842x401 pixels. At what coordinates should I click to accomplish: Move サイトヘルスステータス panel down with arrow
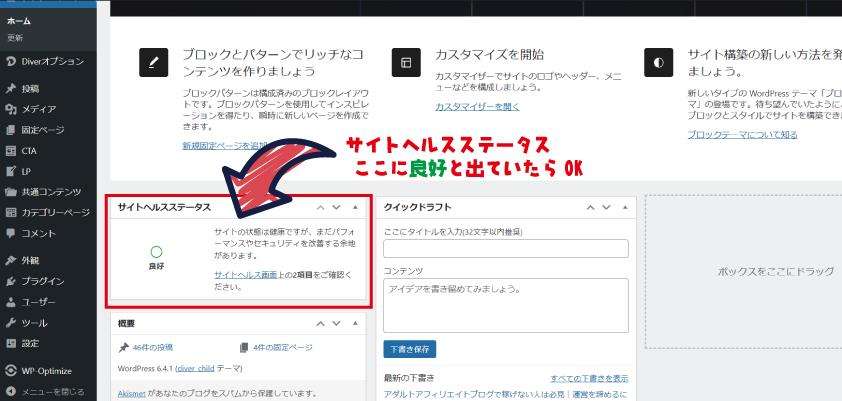click(337, 207)
